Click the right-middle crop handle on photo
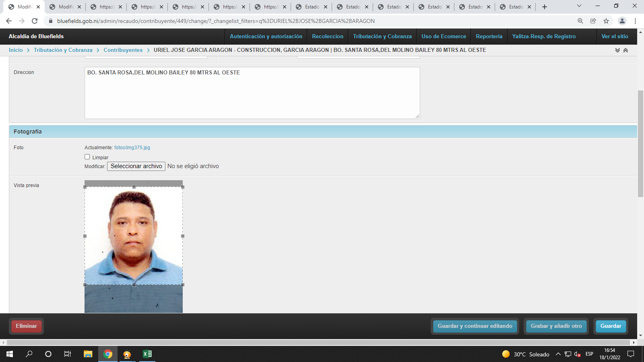The image size is (644, 362). coord(183,236)
